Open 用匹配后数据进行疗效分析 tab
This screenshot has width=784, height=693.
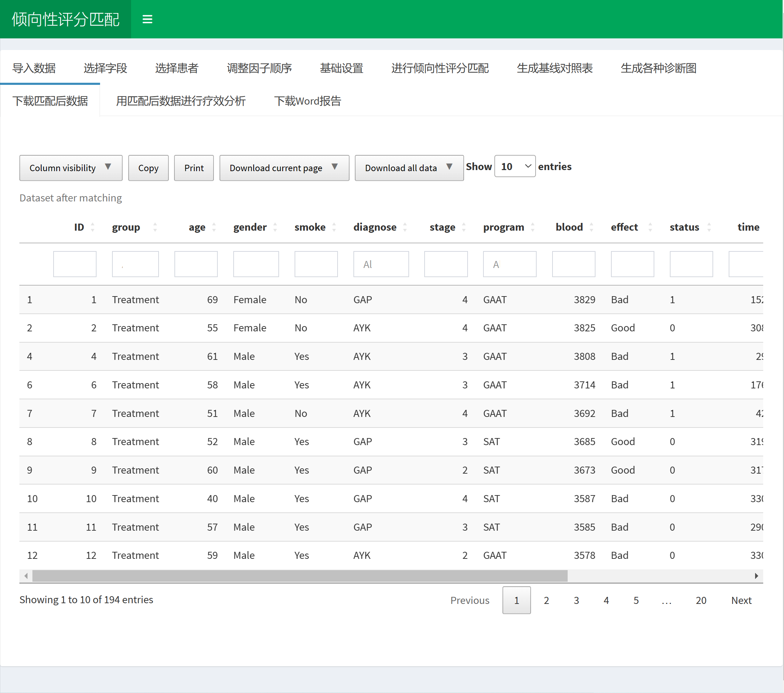(181, 100)
